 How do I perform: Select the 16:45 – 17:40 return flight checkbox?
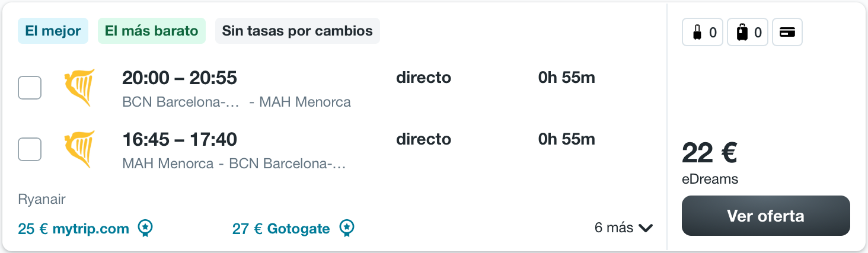pyautogui.click(x=30, y=149)
